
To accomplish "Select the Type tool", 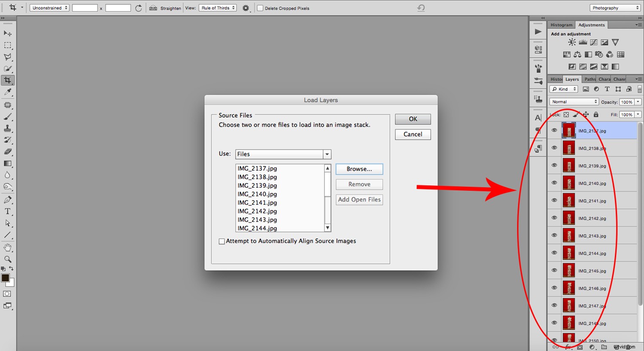I will click(x=8, y=211).
